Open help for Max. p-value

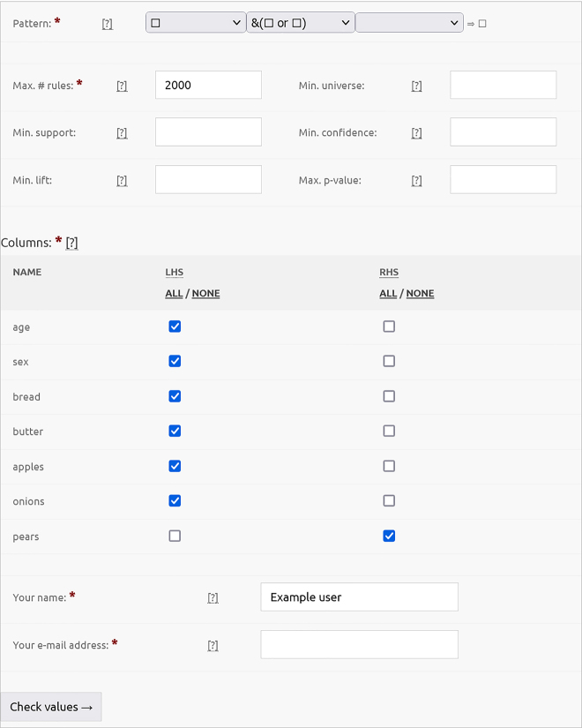point(416,181)
